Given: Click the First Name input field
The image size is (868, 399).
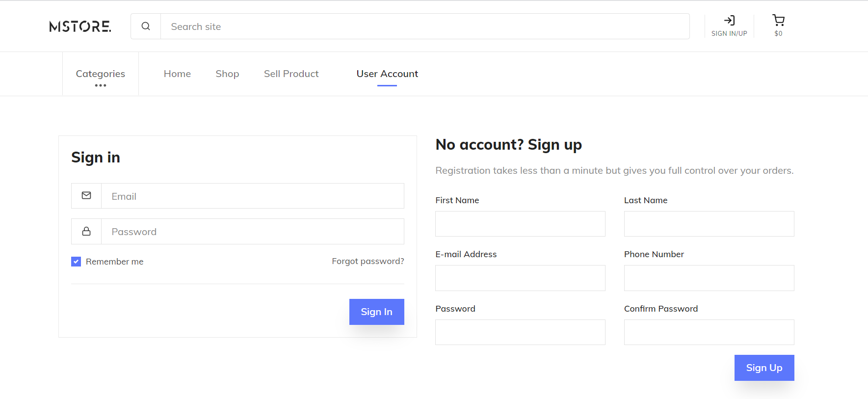Looking at the screenshot, I should click(x=520, y=224).
